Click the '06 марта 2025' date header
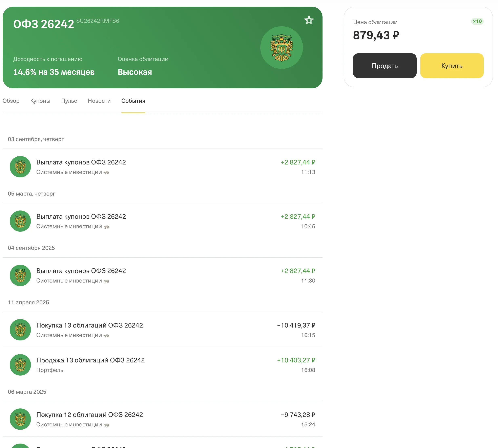Viewport: 498px width, 448px height. (x=27, y=392)
